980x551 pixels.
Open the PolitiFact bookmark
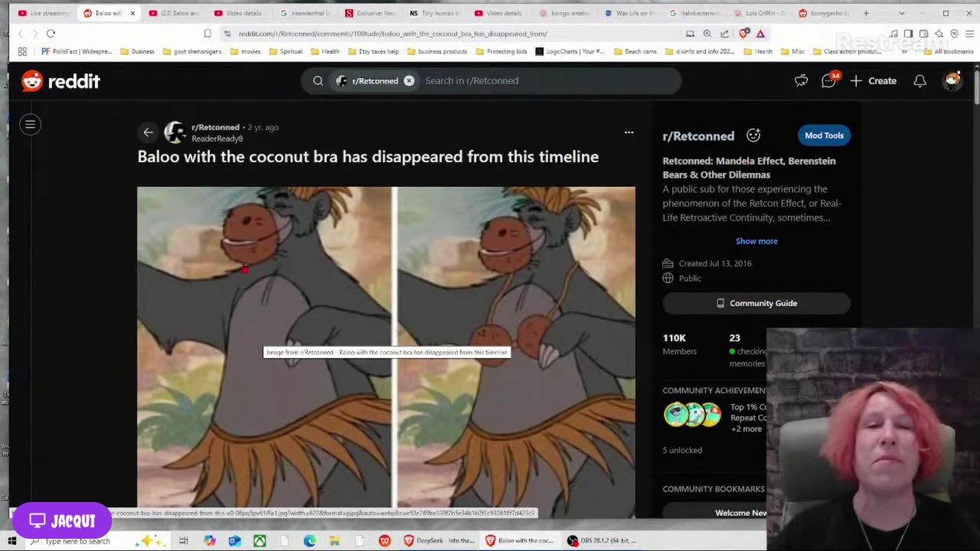[76, 51]
